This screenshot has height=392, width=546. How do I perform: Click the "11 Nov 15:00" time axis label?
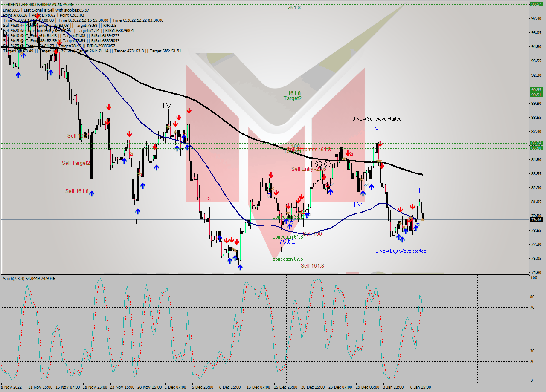pyautogui.click(x=41, y=387)
